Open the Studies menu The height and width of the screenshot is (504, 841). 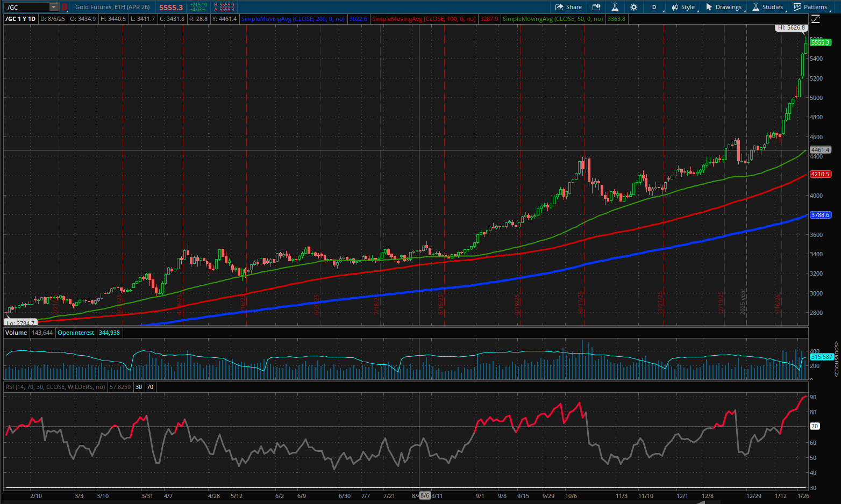tap(773, 7)
